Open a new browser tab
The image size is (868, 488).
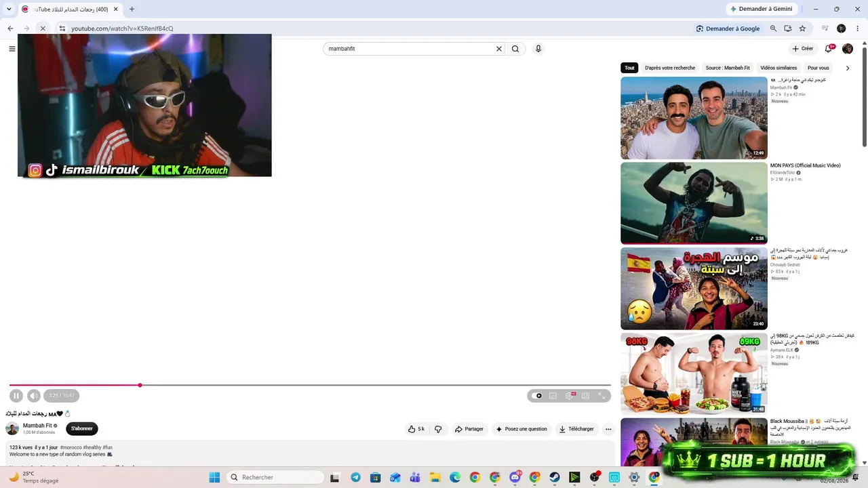pyautogui.click(x=132, y=9)
